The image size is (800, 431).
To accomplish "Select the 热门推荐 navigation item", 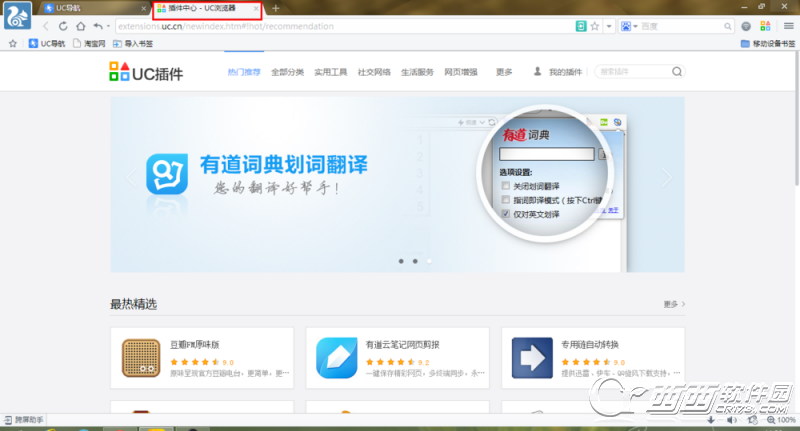I will point(244,72).
